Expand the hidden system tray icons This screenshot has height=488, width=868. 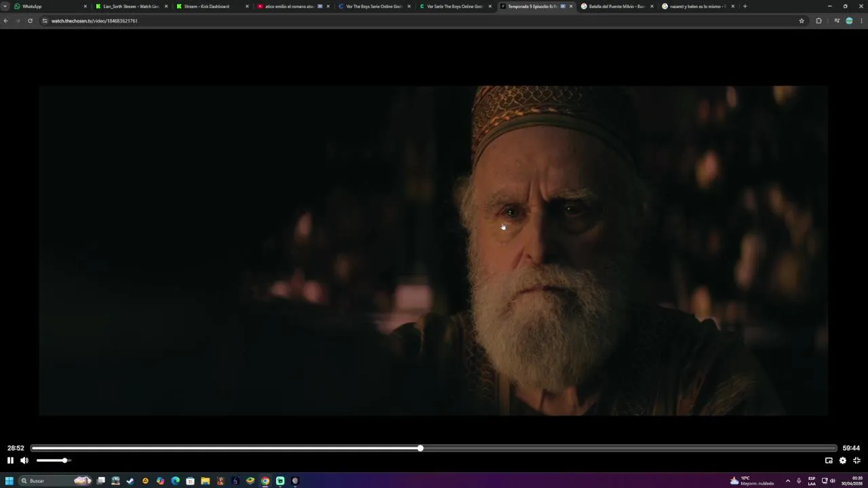787,481
